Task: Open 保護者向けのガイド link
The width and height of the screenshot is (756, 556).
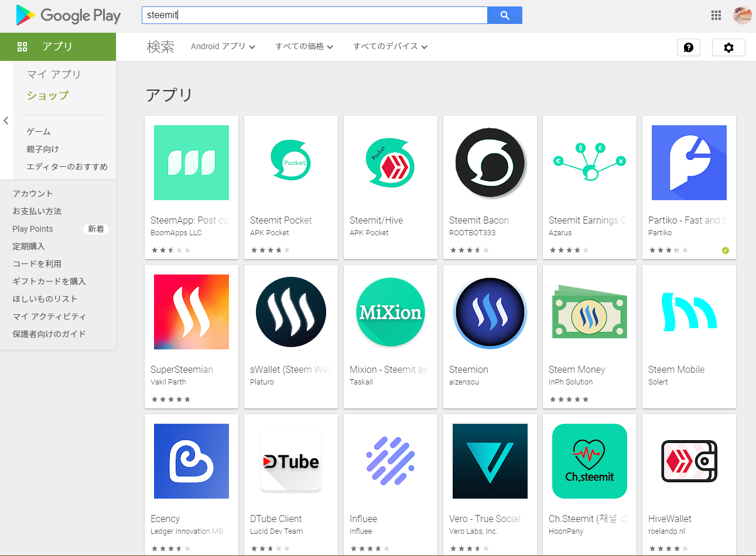Action: (49, 334)
